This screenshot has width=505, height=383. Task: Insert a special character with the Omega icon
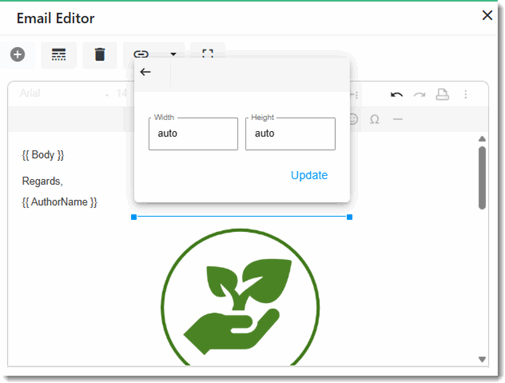tap(374, 119)
